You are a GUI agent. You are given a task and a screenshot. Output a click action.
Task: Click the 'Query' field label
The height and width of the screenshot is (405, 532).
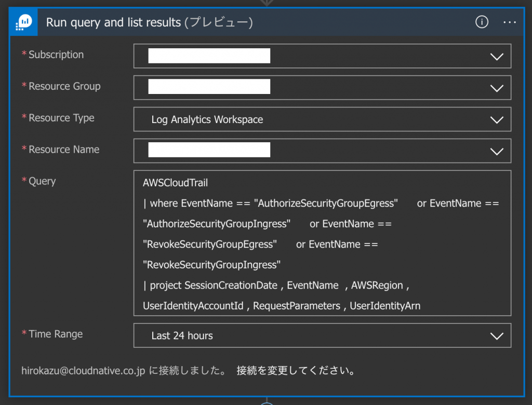42,181
